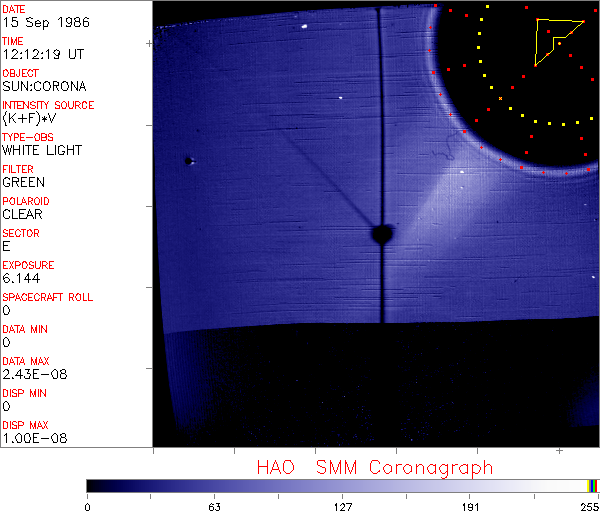This screenshot has height=512, width=600.
Task: Click the bright white speck near top of image
Action: point(304,27)
